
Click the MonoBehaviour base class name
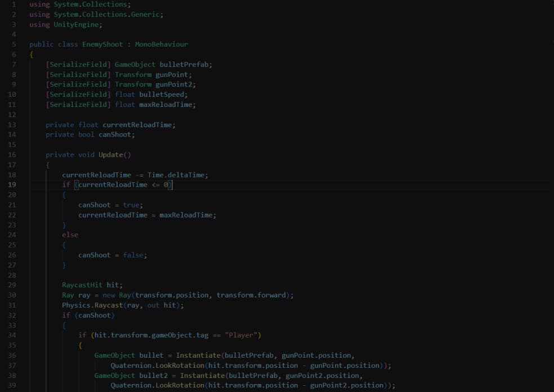161,44
